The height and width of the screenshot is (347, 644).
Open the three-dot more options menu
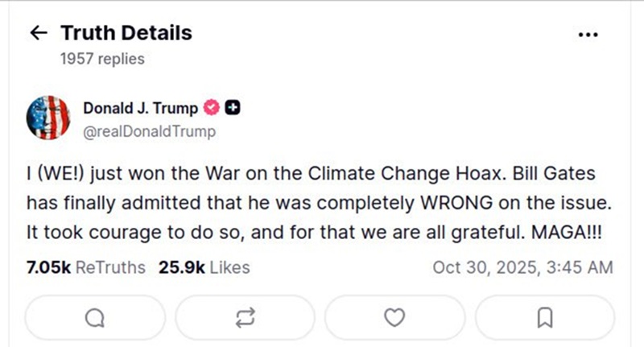[x=588, y=35]
